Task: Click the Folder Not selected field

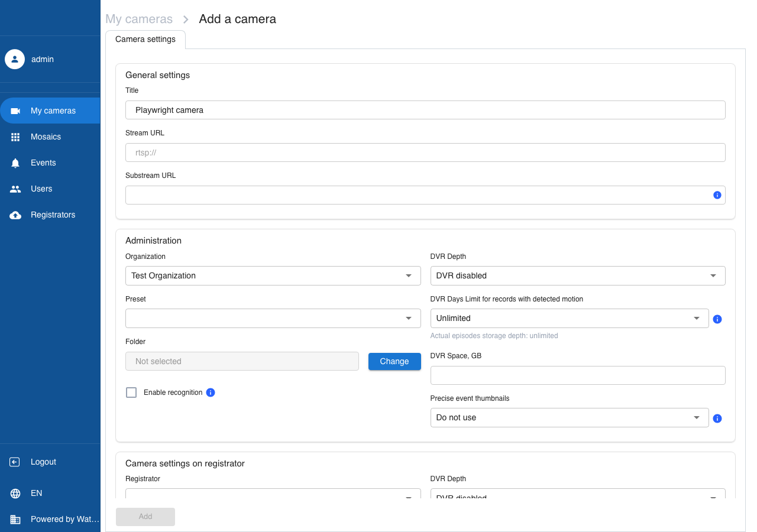Action: (x=242, y=361)
